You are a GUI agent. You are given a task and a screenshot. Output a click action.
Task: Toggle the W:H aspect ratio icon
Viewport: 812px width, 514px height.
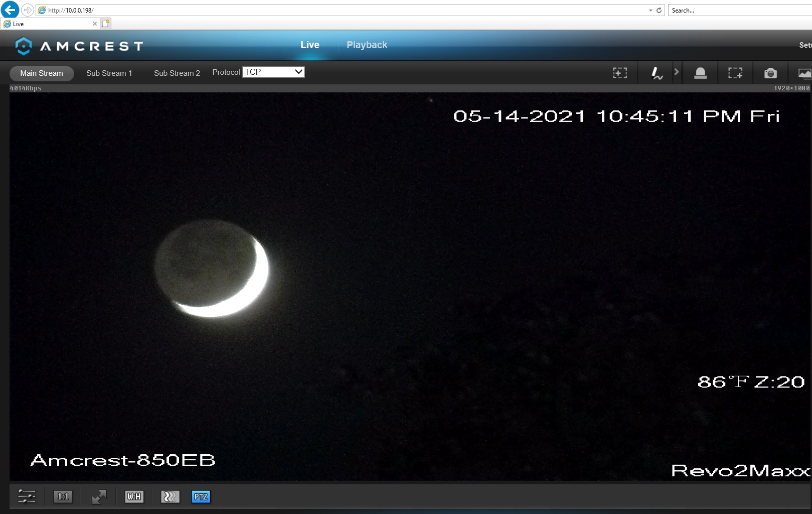click(134, 496)
